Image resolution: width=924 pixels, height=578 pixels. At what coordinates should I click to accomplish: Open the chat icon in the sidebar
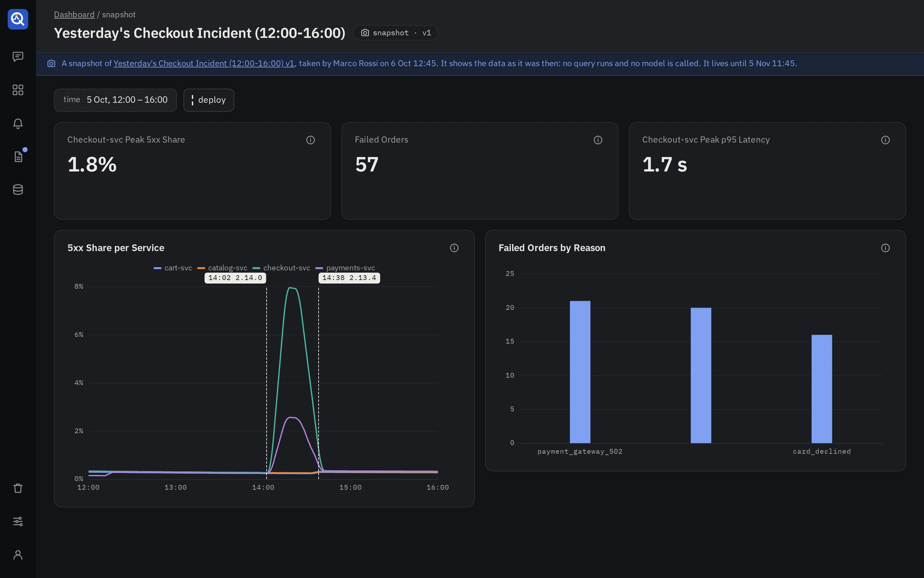click(18, 57)
